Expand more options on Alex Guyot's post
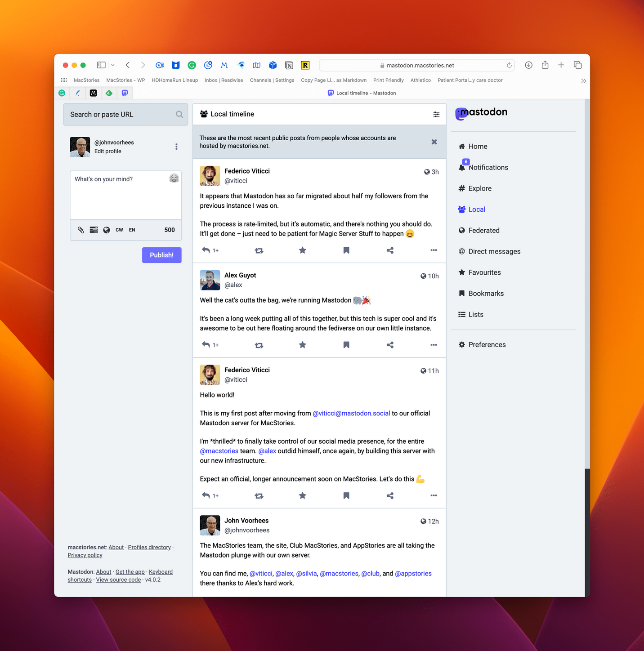The image size is (644, 651). coord(434,345)
